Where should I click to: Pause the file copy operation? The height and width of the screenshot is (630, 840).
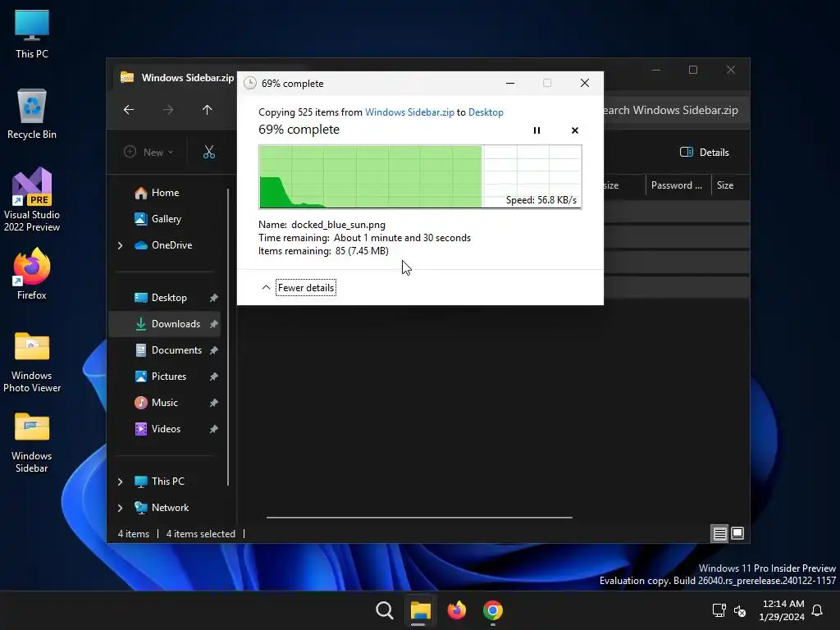coord(536,130)
